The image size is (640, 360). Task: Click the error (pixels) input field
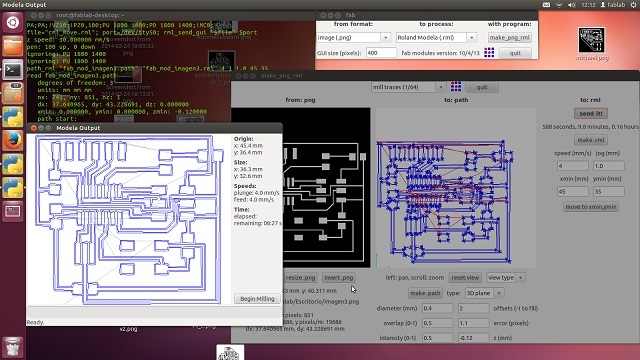(x=473, y=323)
